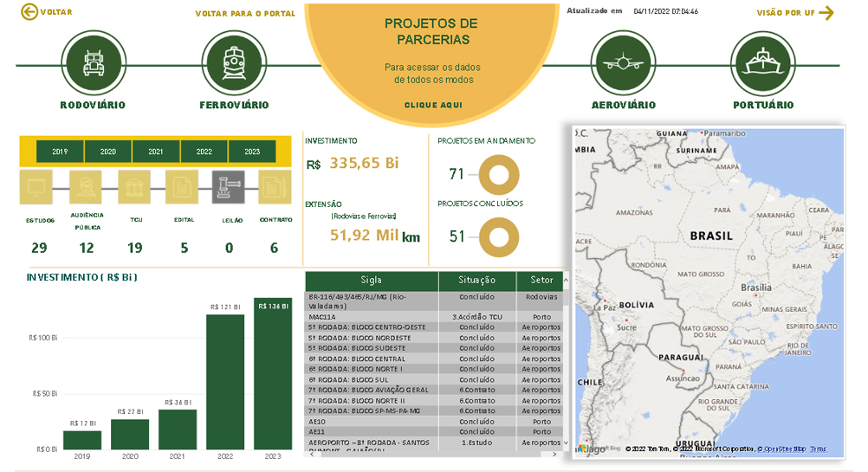The image size is (868, 472).
Task: Click the 3.Acórdão TCU situation cell
Action: pyautogui.click(x=477, y=317)
